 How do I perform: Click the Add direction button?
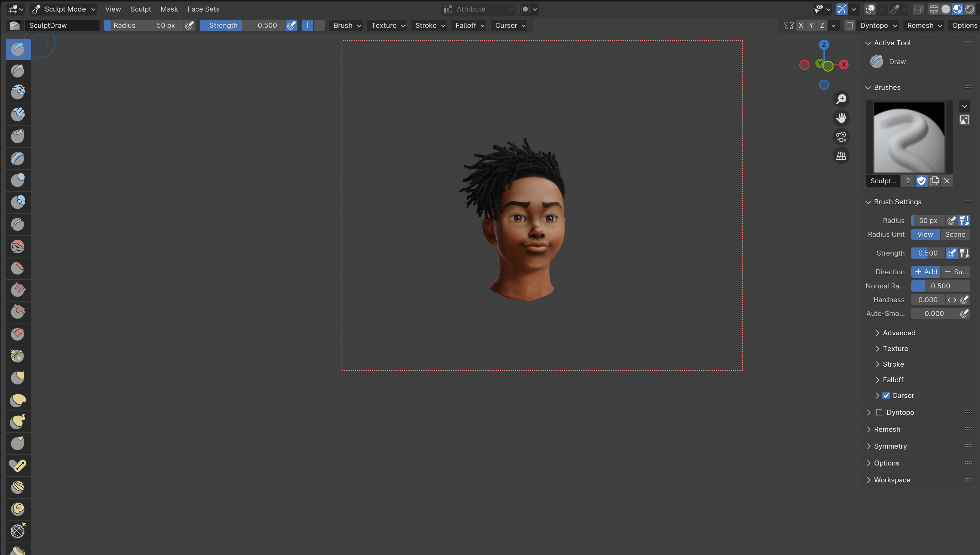926,272
